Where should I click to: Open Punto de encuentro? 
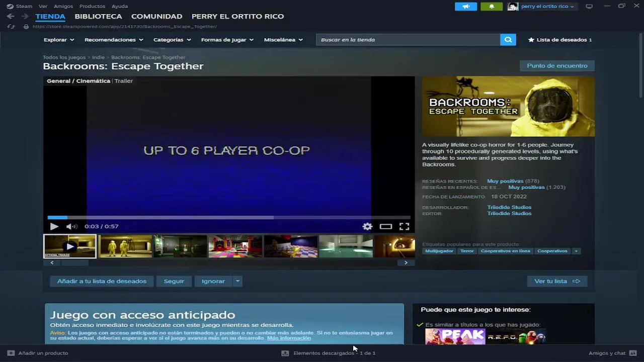pos(557,66)
